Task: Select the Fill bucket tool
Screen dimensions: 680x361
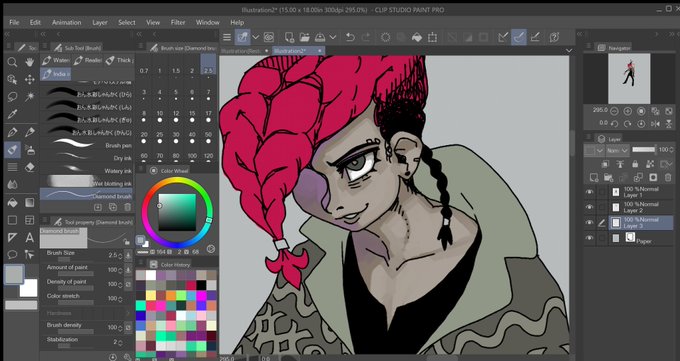Action: tap(12, 203)
